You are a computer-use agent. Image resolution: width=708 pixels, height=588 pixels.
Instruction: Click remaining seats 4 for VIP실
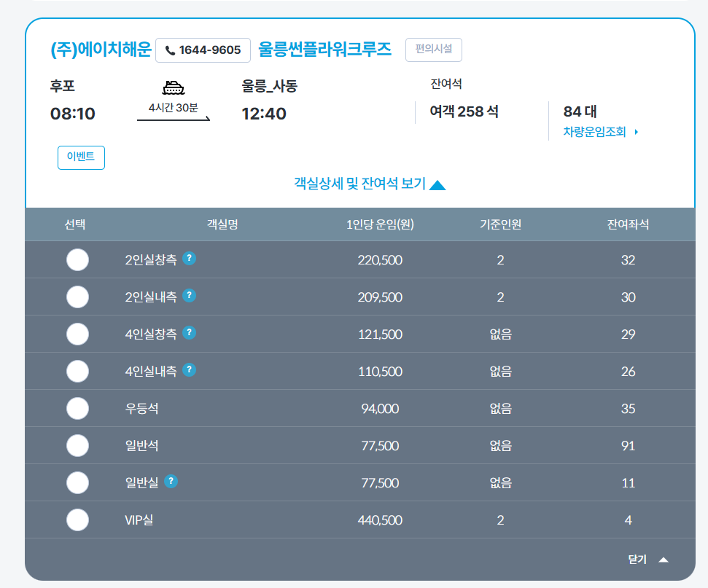point(628,520)
